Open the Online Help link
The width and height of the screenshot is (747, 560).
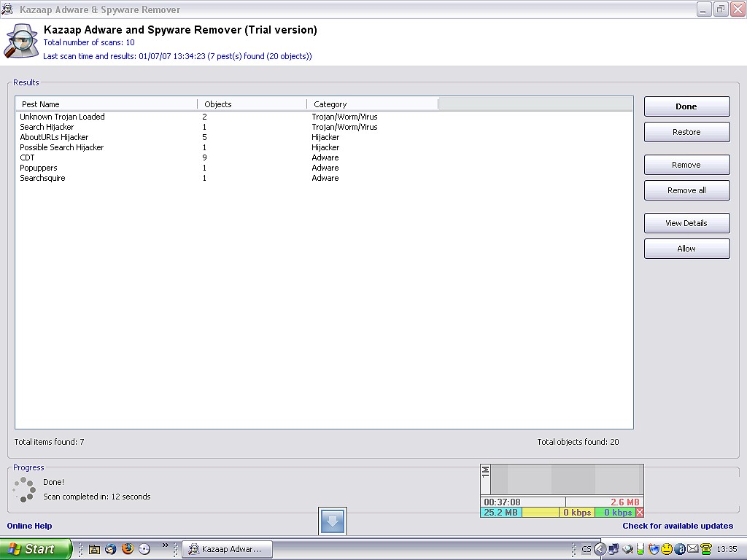click(x=29, y=526)
